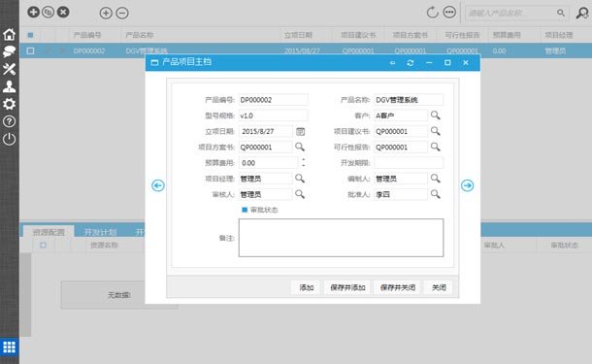Open the settings gear icon in sidebar

coord(9,104)
